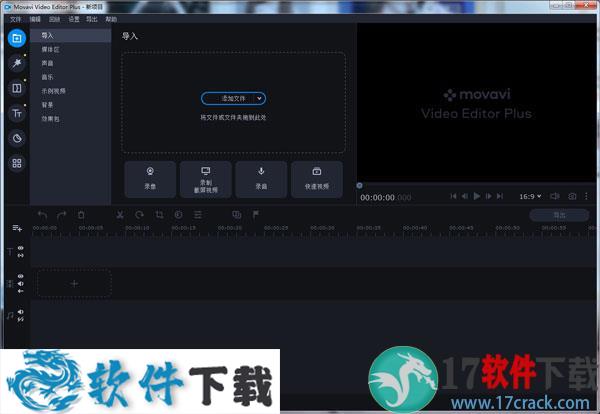The height and width of the screenshot is (414, 600).
Task: Select Import (导入) in the side list
Action: tap(71, 36)
